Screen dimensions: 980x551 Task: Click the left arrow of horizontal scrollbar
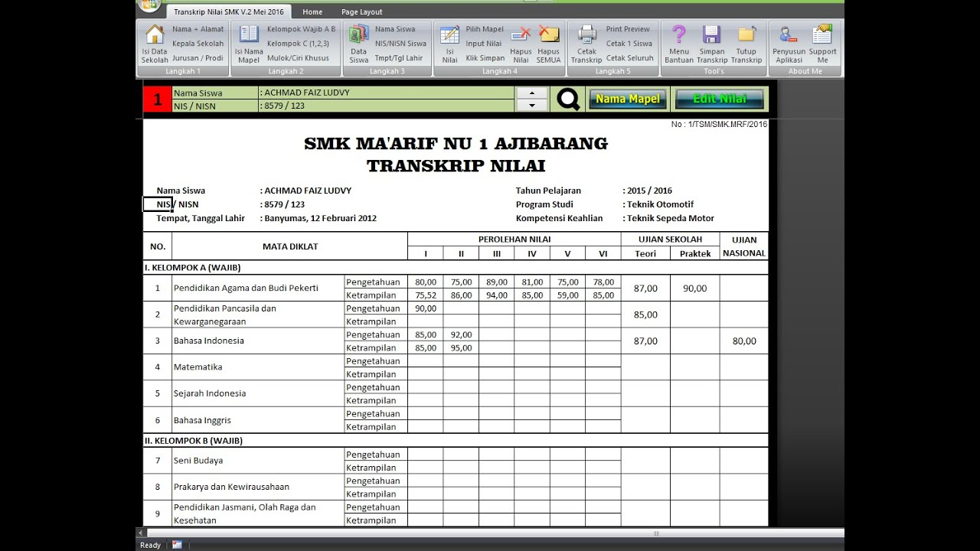(x=141, y=533)
